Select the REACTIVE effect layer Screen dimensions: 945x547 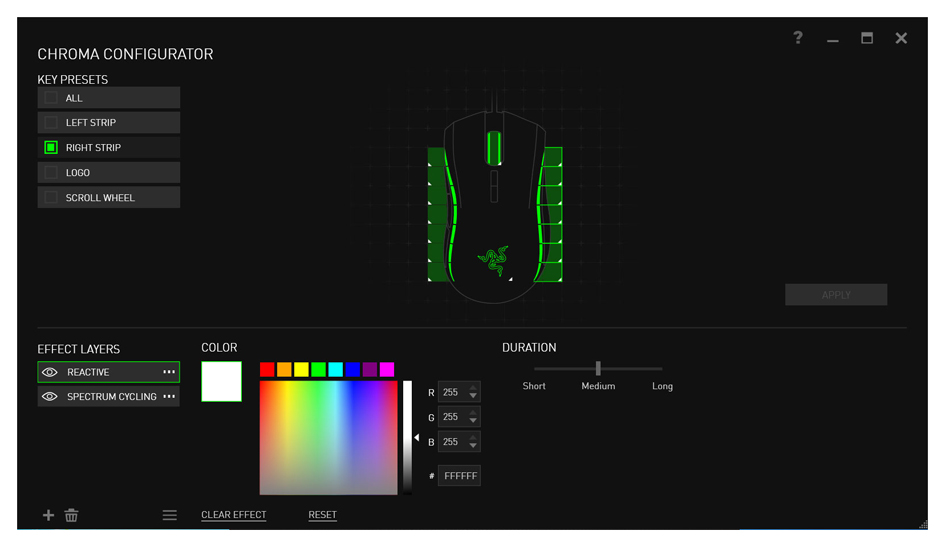tap(108, 372)
